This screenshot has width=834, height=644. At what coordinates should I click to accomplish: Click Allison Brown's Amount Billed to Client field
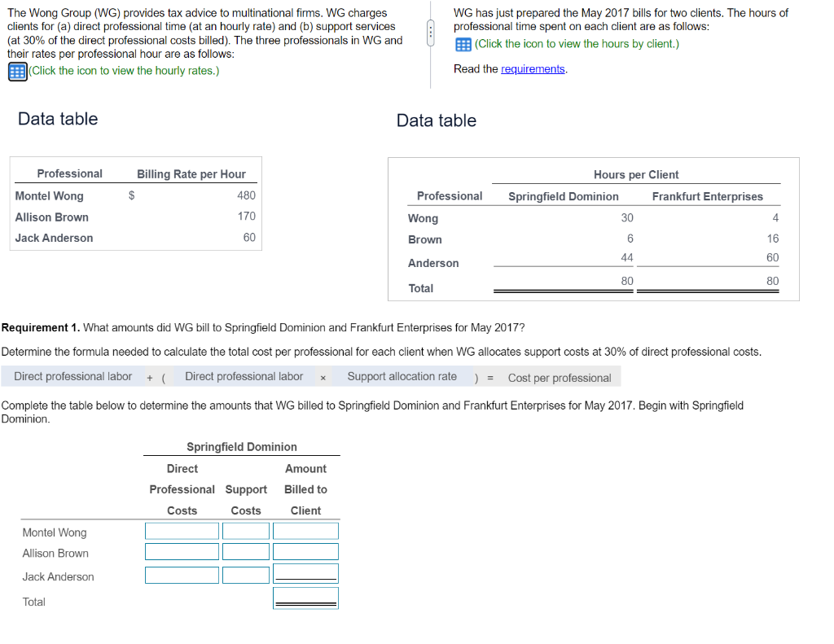click(305, 551)
